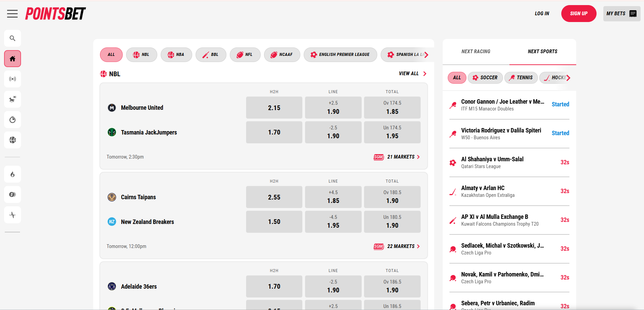Open Novak, Kamil v Parhomenko match

click(509, 277)
